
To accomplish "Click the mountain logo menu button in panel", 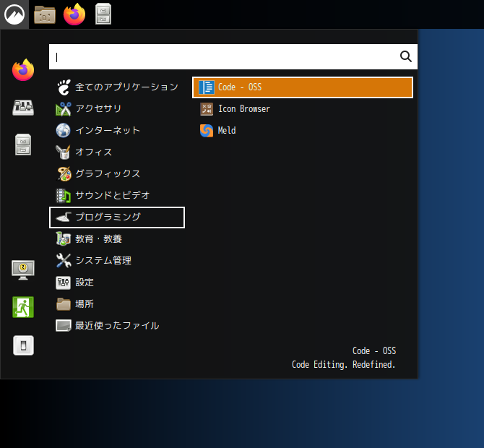I will click(14, 14).
